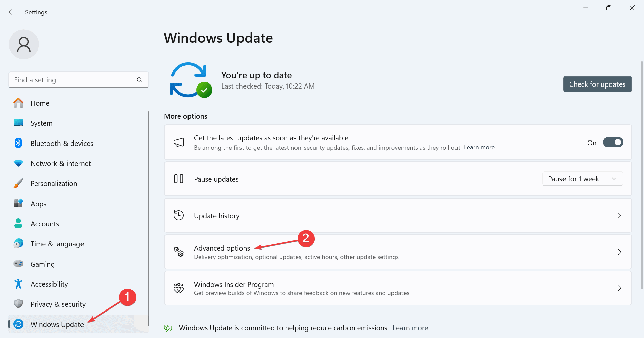Select Windows Update in the sidebar

[57, 324]
